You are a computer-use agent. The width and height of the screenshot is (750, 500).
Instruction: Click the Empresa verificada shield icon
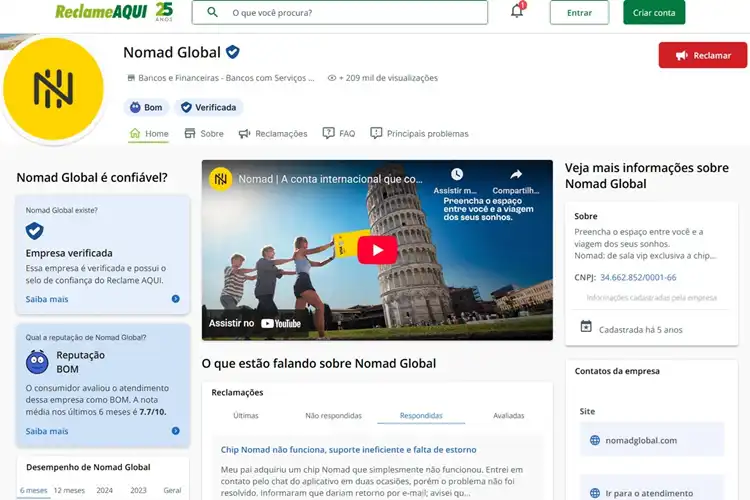pyautogui.click(x=34, y=231)
